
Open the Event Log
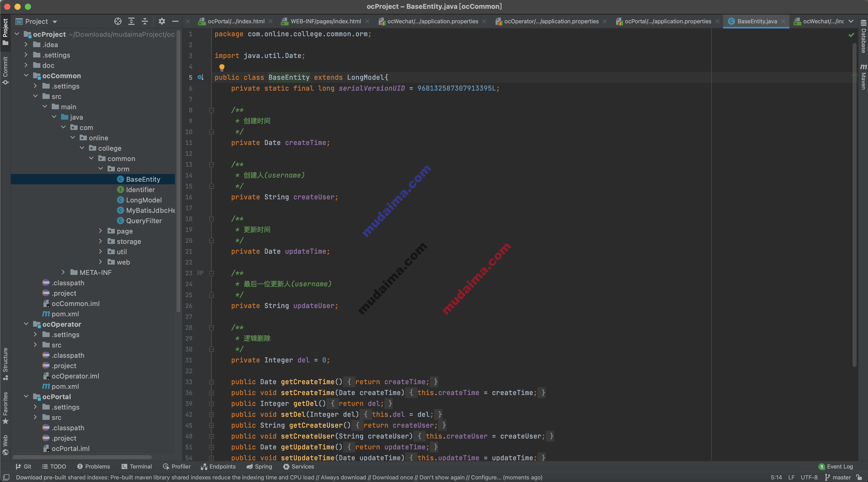tap(836, 466)
